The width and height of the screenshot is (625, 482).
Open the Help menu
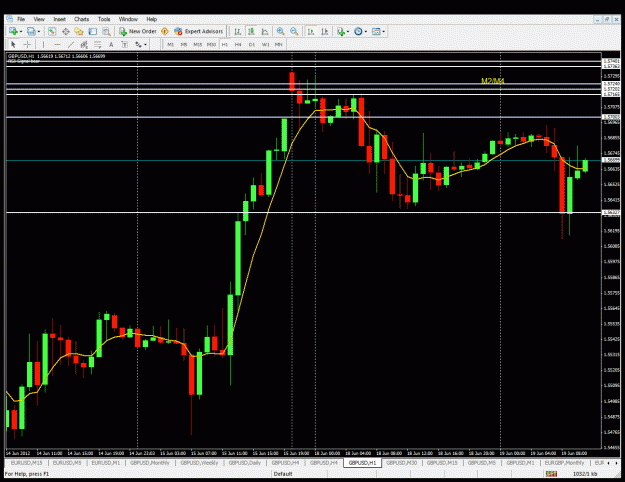click(151, 19)
